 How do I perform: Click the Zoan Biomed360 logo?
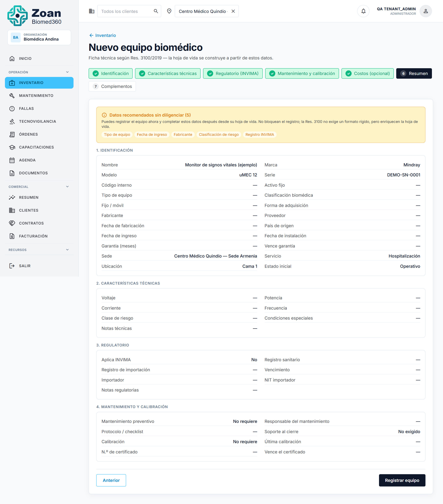pos(34,16)
